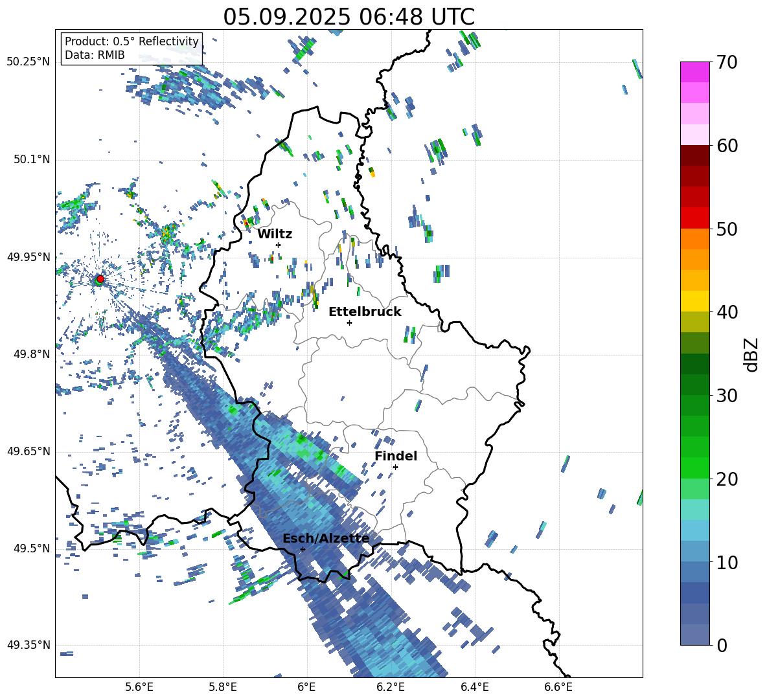Click the 49.95°N latitude label
Screen dimensions: 767x700
coord(29,256)
